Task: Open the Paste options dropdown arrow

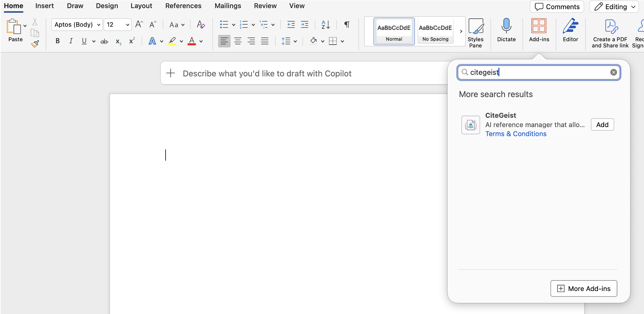Action: coord(25,26)
